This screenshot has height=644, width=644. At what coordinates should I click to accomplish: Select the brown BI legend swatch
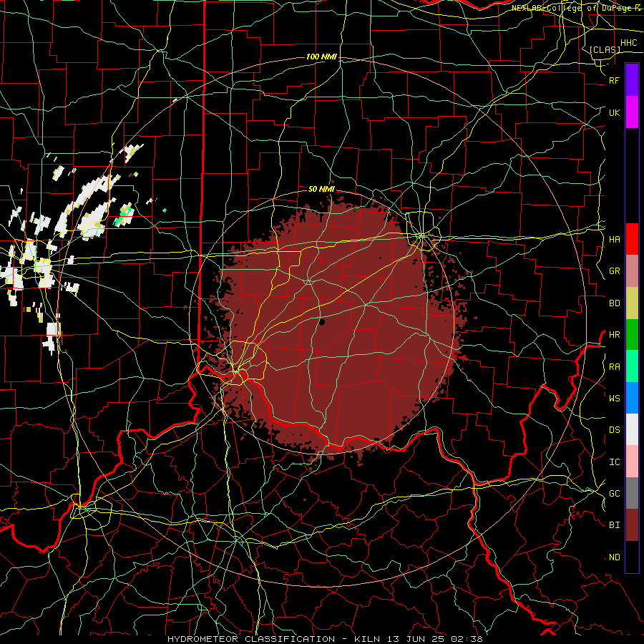point(632,525)
